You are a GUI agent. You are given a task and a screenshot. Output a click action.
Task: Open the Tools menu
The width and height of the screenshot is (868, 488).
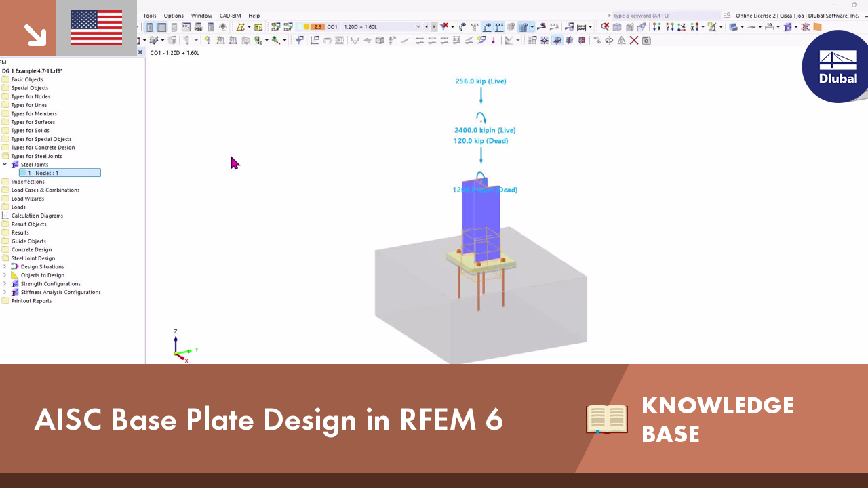pyautogui.click(x=150, y=16)
